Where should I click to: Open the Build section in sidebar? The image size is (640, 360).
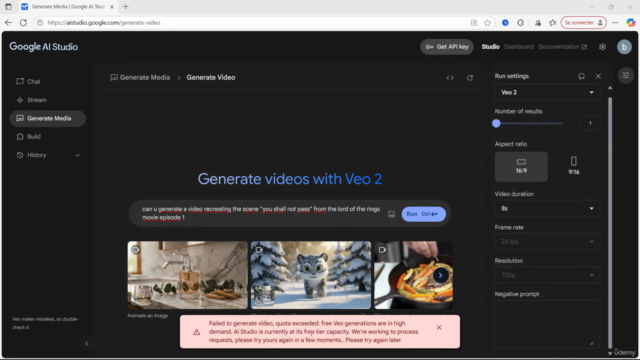tap(28, 137)
